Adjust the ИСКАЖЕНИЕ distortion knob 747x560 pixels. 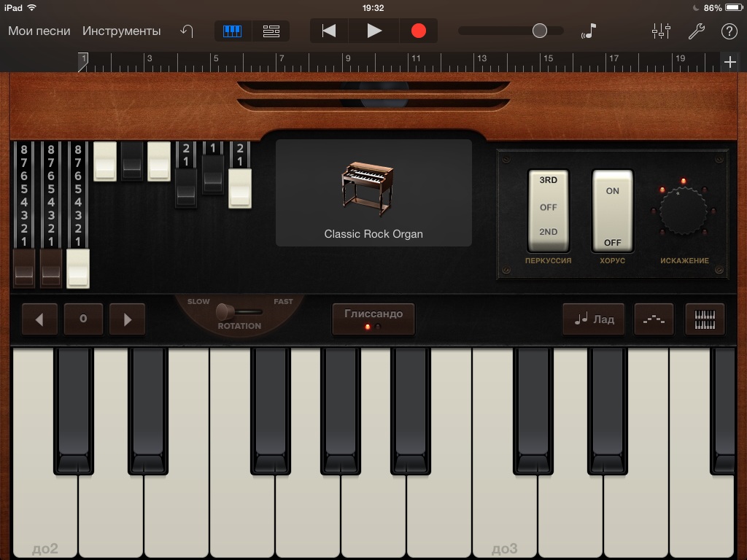(x=683, y=210)
